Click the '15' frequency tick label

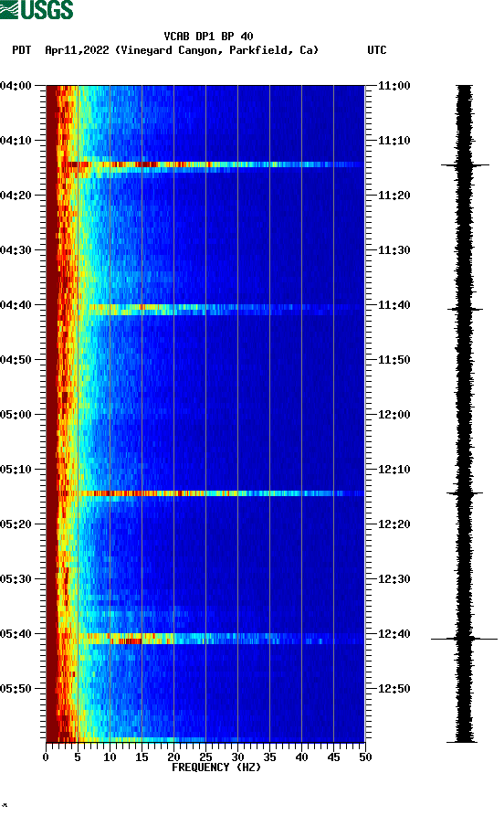click(x=142, y=757)
